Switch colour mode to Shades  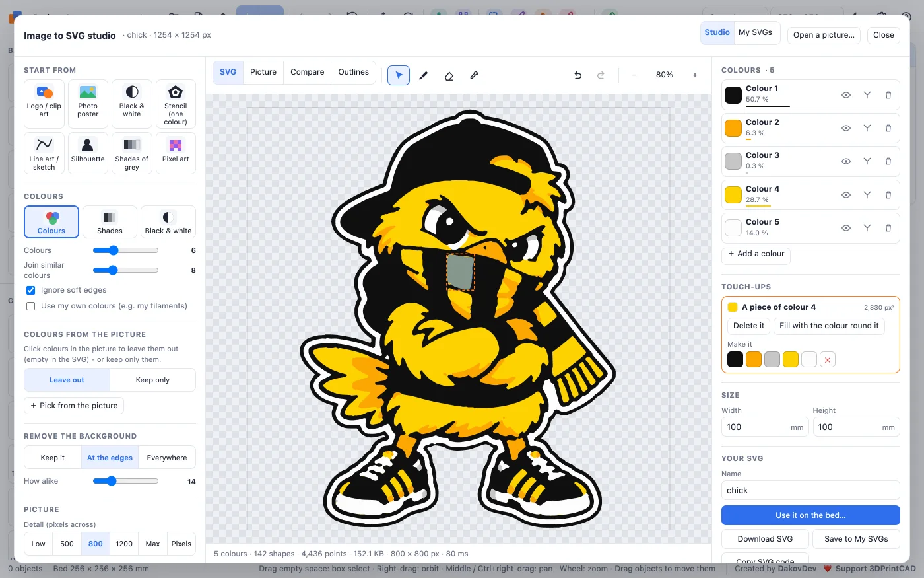click(110, 222)
